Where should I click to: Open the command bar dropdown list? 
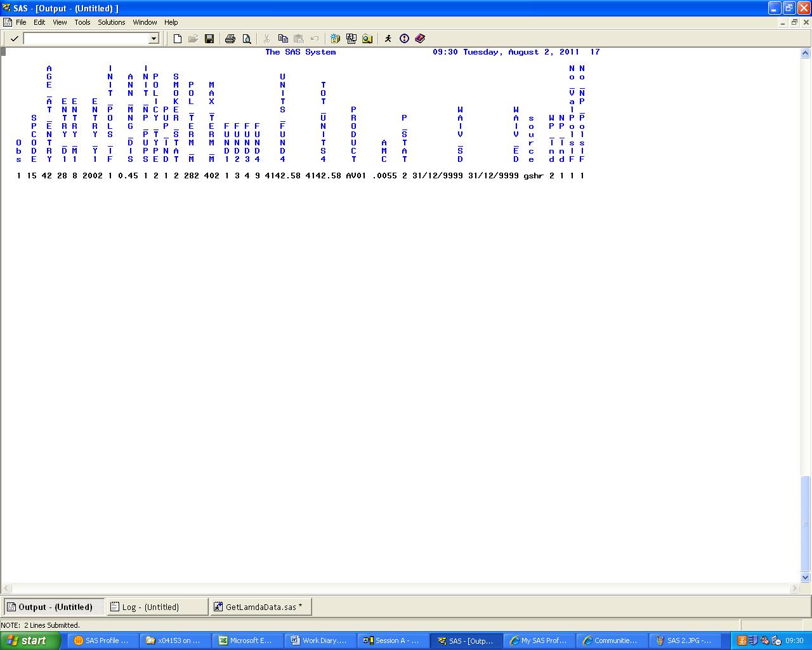(154, 39)
